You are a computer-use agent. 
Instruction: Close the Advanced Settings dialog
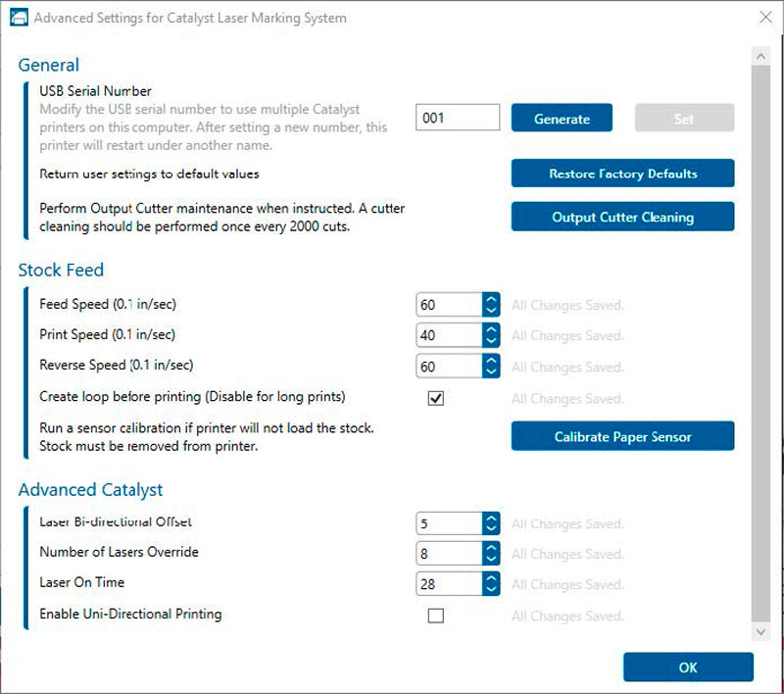765,18
